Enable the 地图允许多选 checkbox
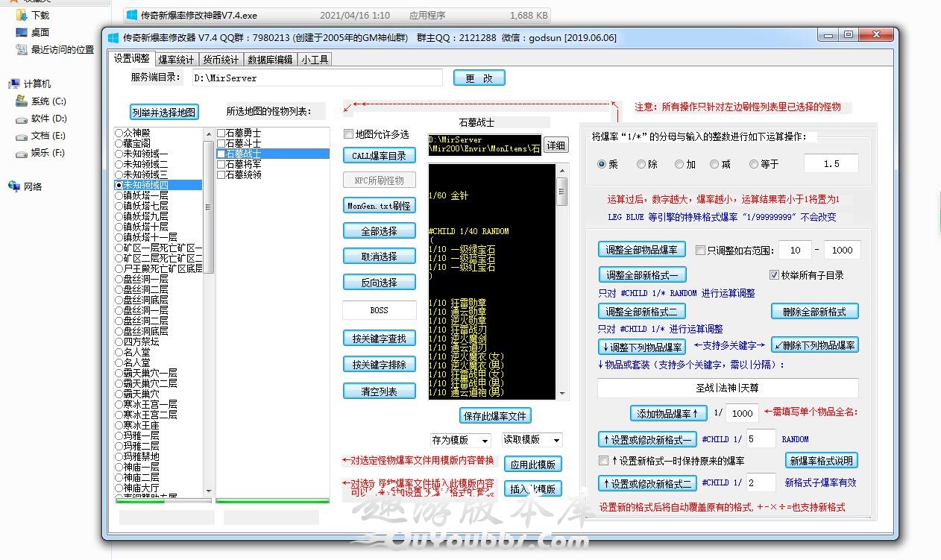Screen dimensions: 941x560 pos(348,134)
